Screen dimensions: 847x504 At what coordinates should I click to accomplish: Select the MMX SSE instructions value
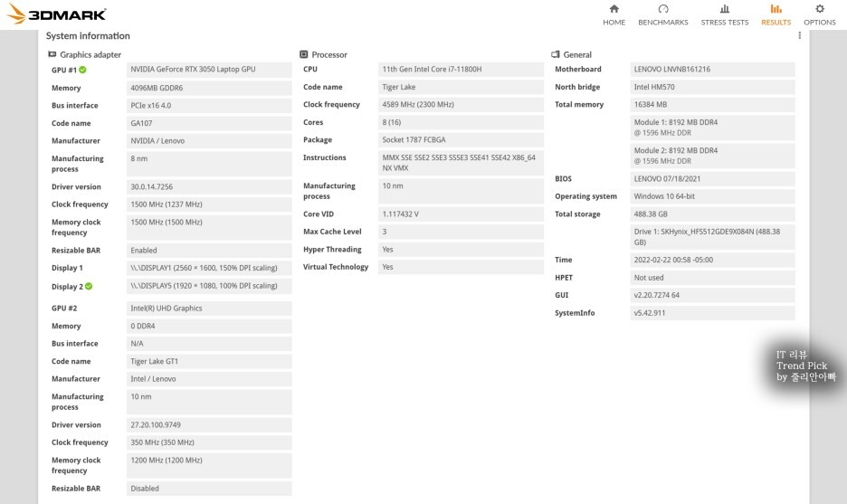pos(461,163)
